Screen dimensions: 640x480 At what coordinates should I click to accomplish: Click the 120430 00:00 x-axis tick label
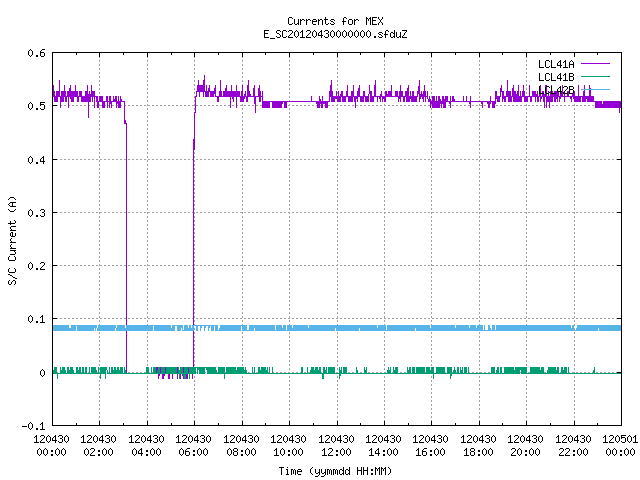click(x=51, y=446)
